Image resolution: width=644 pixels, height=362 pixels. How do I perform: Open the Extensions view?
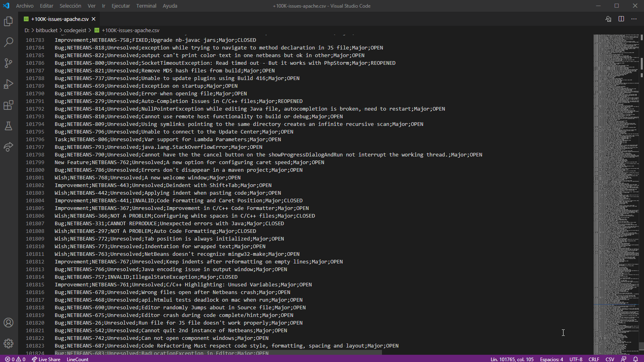point(8,105)
